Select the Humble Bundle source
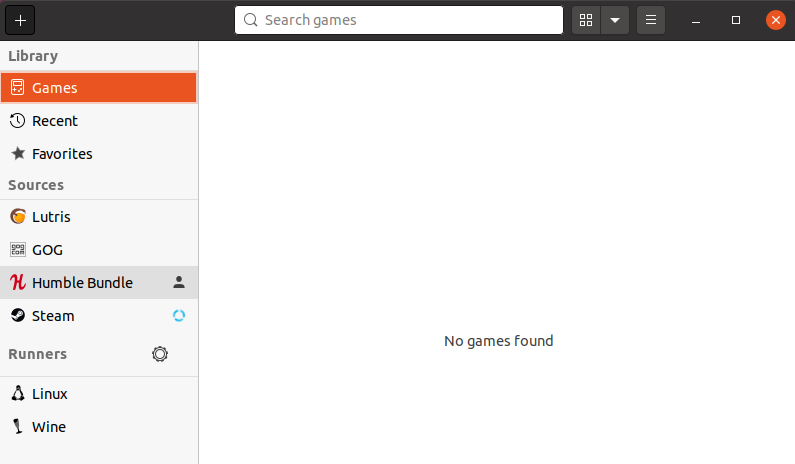 (x=82, y=283)
